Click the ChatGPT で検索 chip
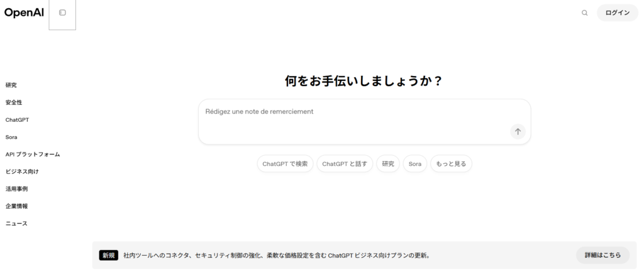Image resolution: width=644 pixels, height=277 pixels. [x=285, y=164]
